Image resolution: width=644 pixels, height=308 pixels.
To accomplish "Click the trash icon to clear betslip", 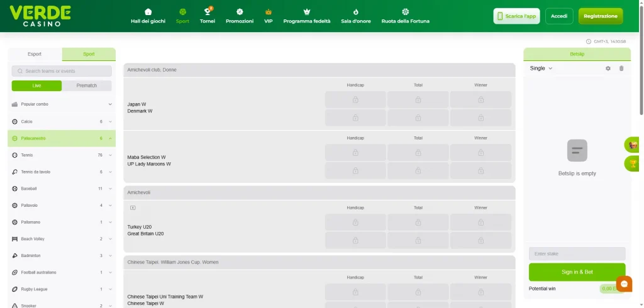I will 621,69.
